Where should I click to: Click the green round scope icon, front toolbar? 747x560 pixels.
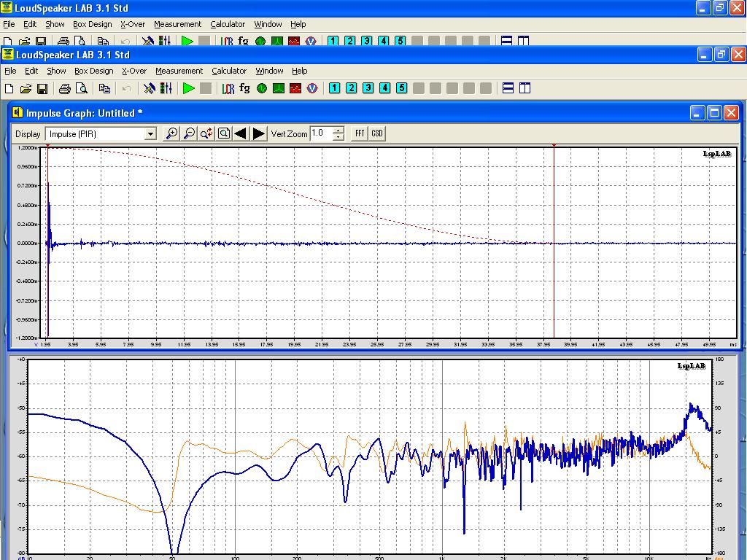point(262,88)
